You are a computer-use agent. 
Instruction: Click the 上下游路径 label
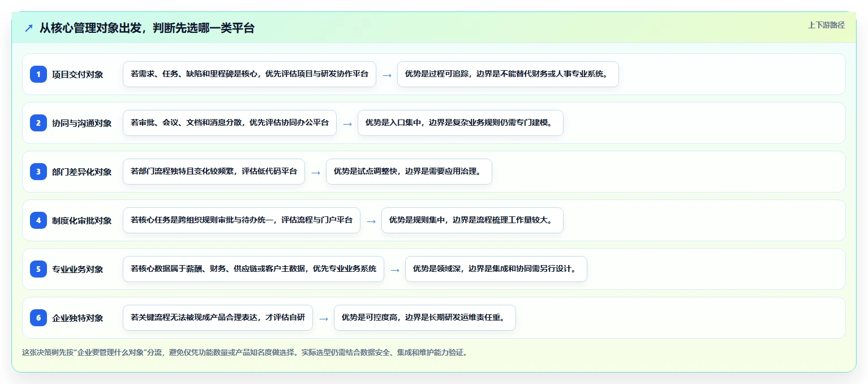[826, 25]
